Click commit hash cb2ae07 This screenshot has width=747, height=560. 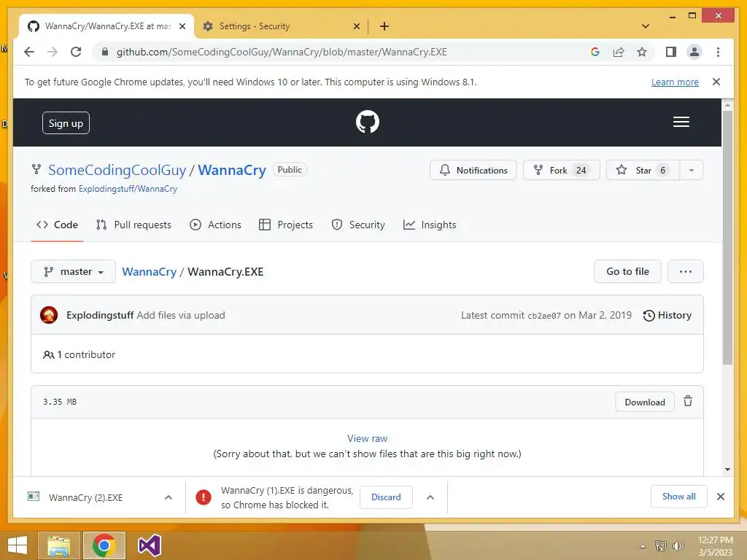(544, 316)
